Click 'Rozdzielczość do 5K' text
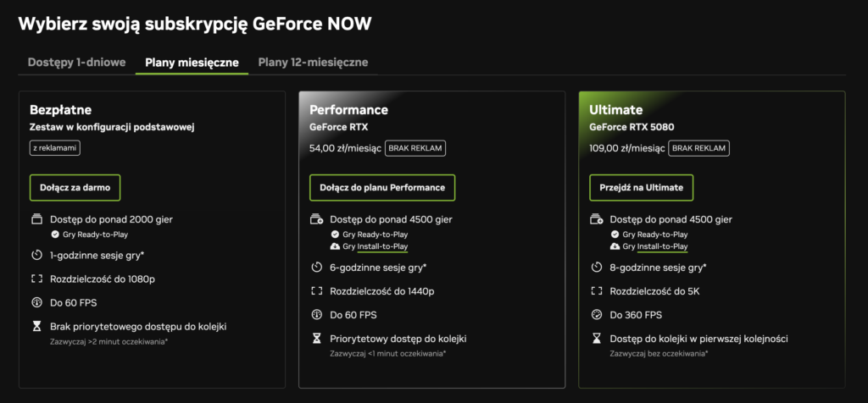Viewport: 868px width, 403px height. pyautogui.click(x=655, y=291)
